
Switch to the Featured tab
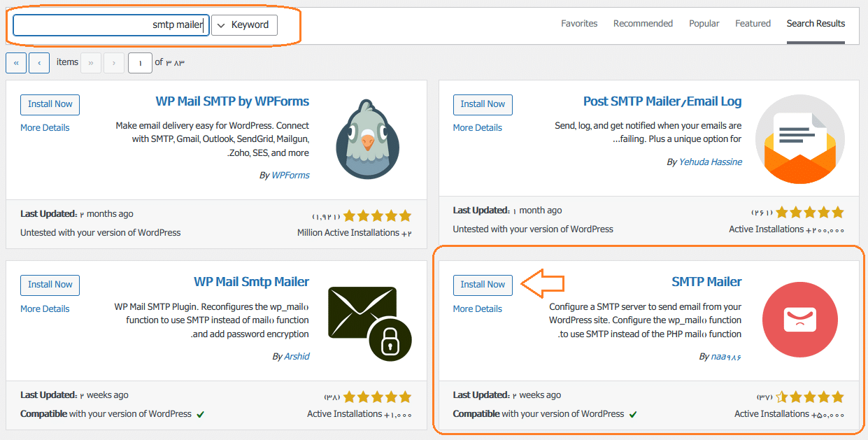753,23
